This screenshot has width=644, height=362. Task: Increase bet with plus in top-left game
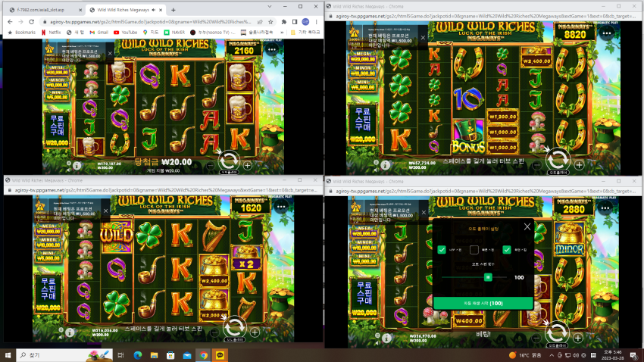(x=247, y=165)
